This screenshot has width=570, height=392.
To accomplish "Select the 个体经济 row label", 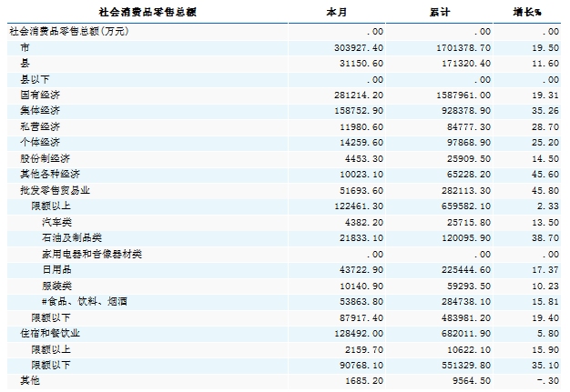I will [x=40, y=142].
